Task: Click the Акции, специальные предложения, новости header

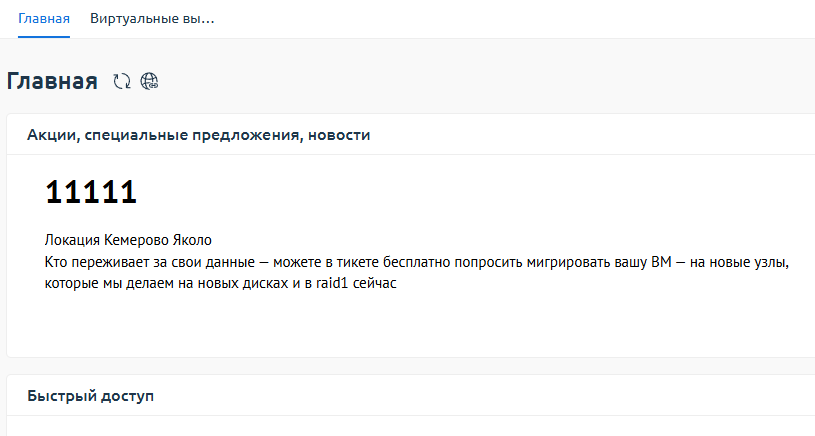Action: 199,135
